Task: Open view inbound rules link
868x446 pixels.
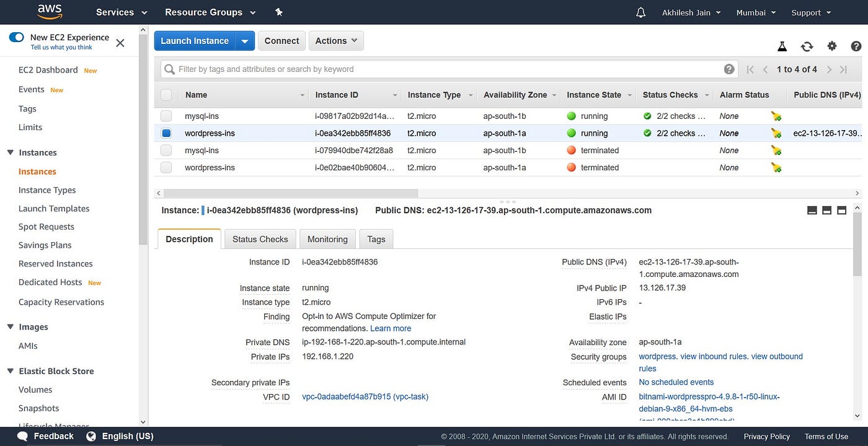Action: 714,356
